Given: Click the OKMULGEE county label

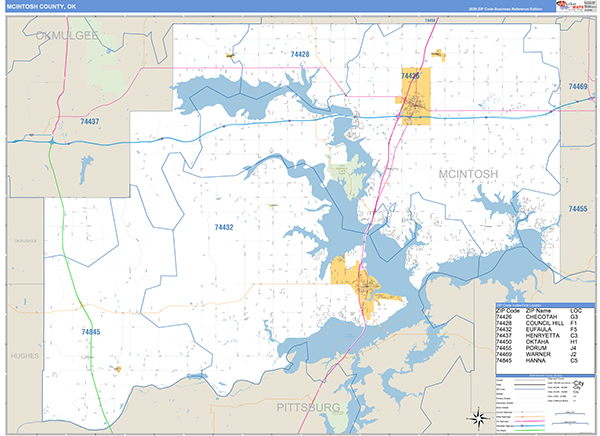Looking at the screenshot, I should point(67,36).
